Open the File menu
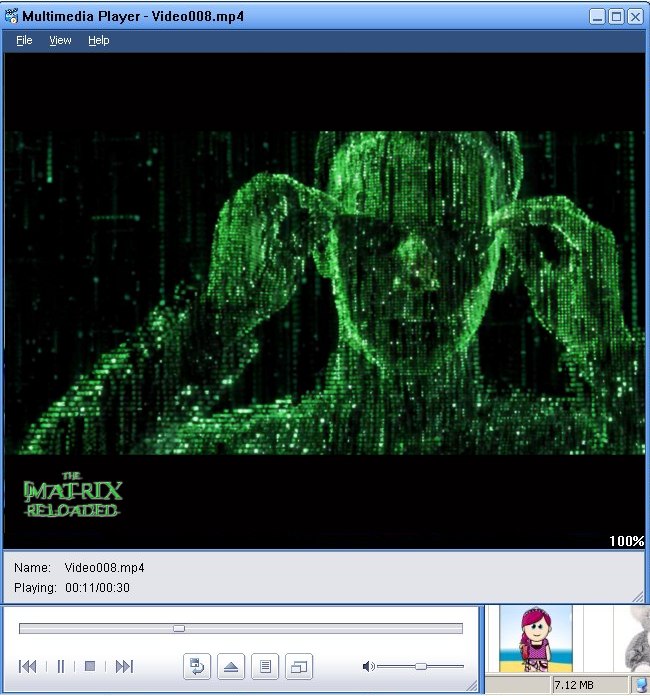 pos(24,40)
